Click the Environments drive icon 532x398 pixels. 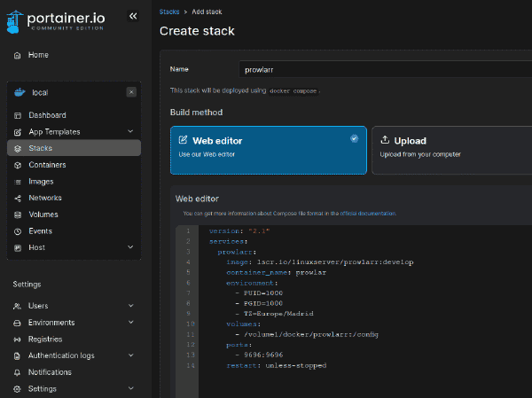[17, 323]
